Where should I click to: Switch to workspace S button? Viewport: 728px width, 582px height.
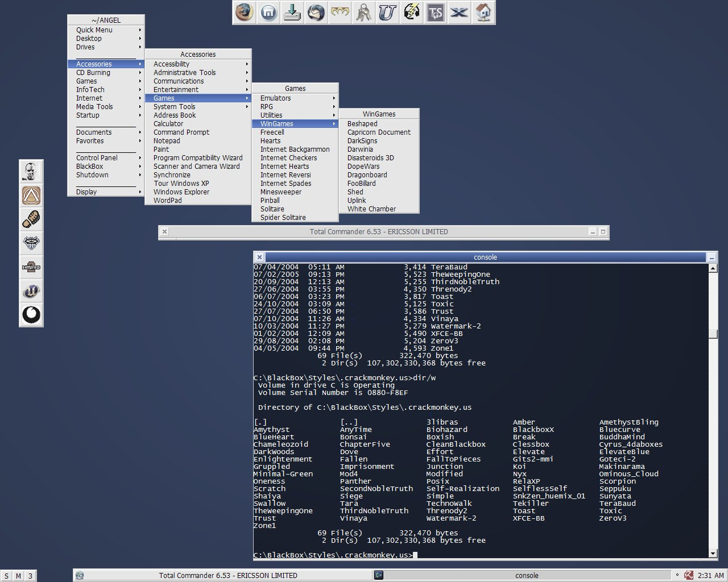pyautogui.click(x=7, y=576)
